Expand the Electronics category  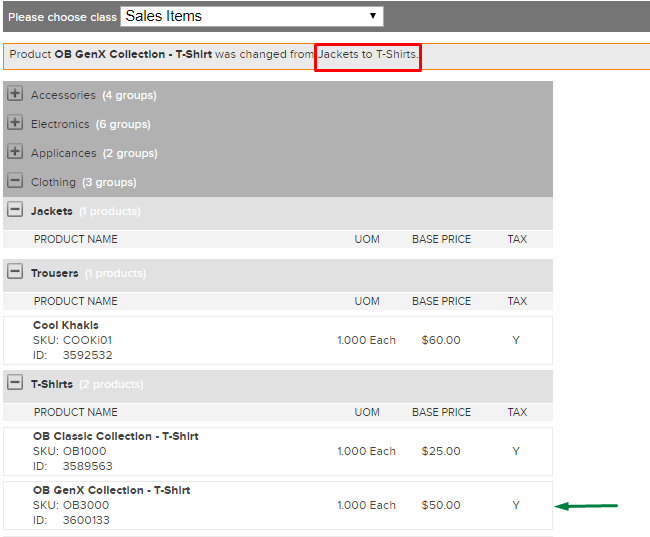tap(15, 123)
